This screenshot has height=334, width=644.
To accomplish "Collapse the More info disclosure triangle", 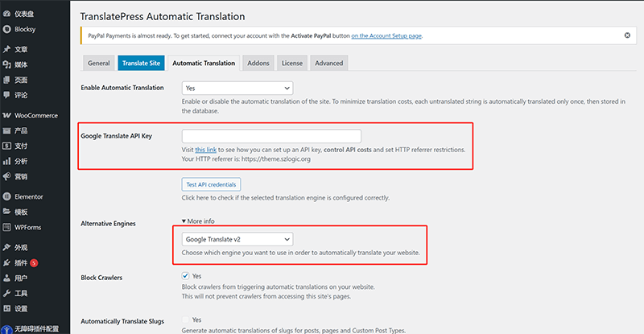I will (x=184, y=221).
